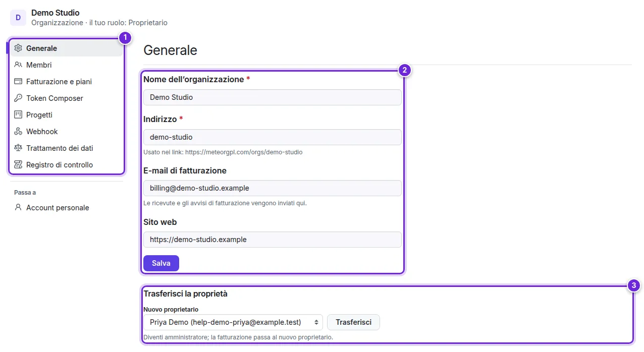Click the key icon beside Token Composer

(x=18, y=98)
